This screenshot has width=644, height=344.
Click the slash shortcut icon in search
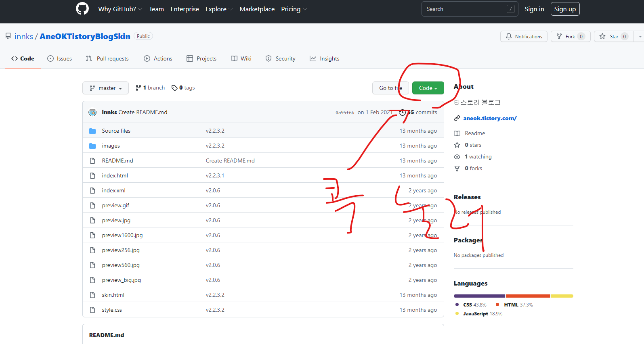pyautogui.click(x=511, y=9)
